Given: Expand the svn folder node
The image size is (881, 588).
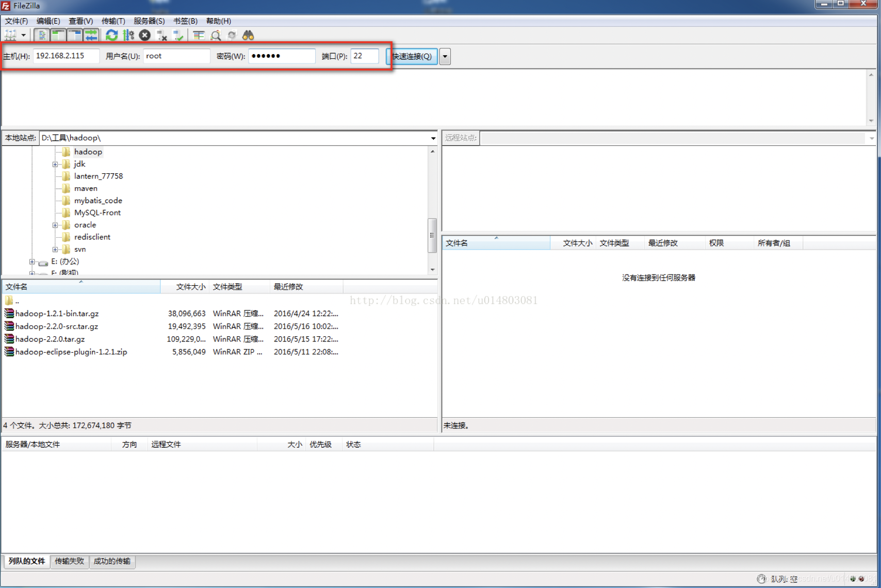Looking at the screenshot, I should click(x=55, y=249).
